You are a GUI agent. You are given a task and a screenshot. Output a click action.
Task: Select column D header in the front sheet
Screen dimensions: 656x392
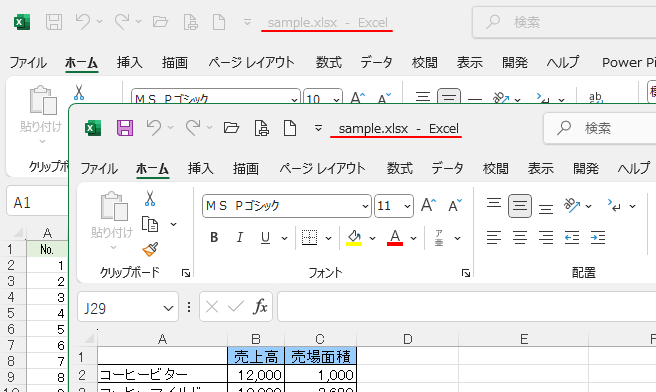pyautogui.click(x=407, y=339)
